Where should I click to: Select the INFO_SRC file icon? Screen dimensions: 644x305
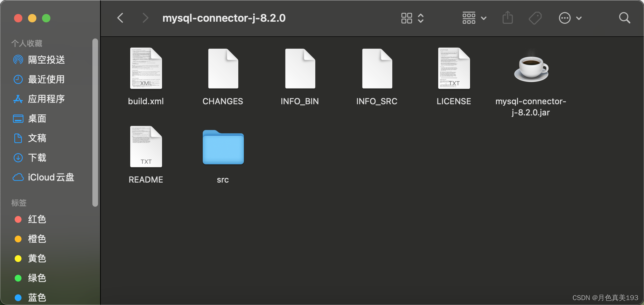coord(377,68)
